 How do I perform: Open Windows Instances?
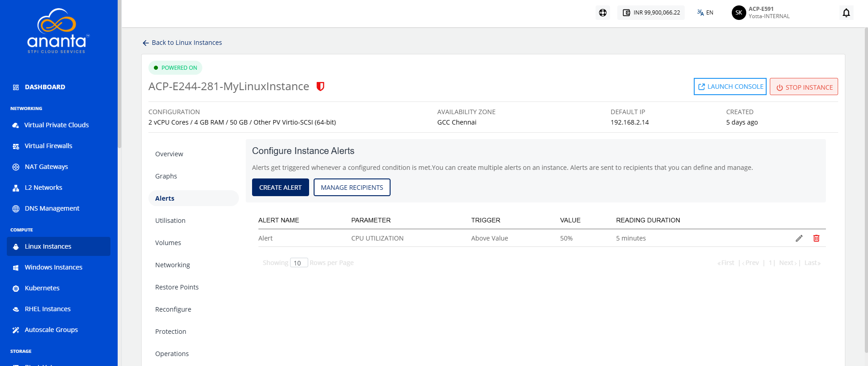tap(53, 267)
